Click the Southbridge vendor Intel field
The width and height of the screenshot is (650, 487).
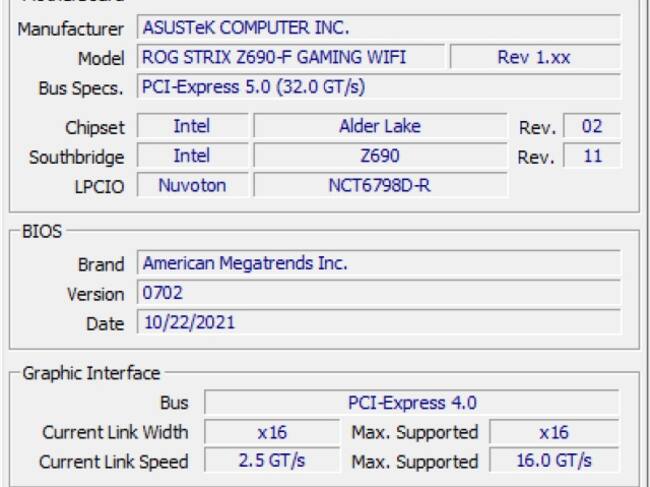tap(191, 156)
